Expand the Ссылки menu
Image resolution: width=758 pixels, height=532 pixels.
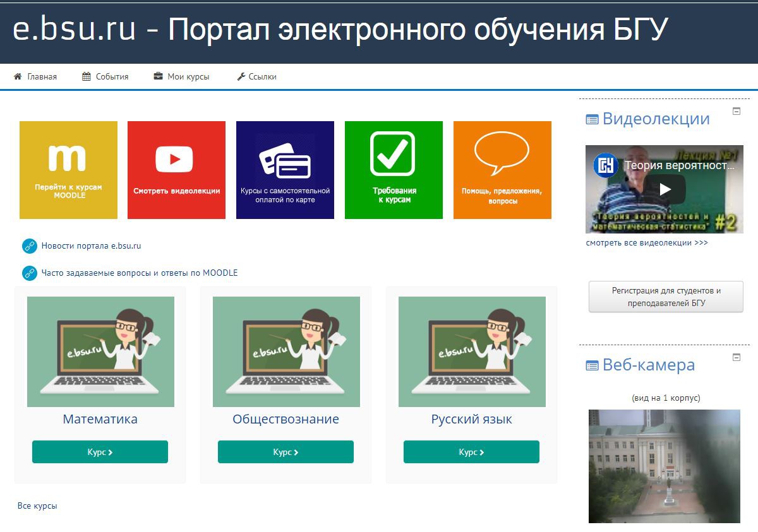tap(256, 77)
